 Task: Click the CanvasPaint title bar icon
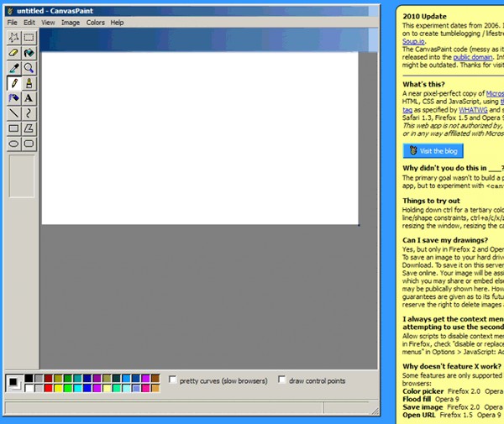(10, 11)
